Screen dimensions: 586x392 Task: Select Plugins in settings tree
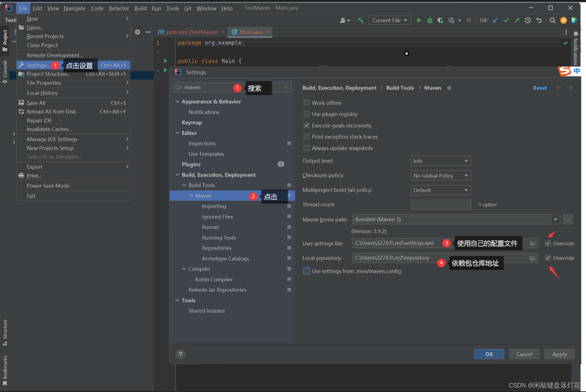[191, 164]
